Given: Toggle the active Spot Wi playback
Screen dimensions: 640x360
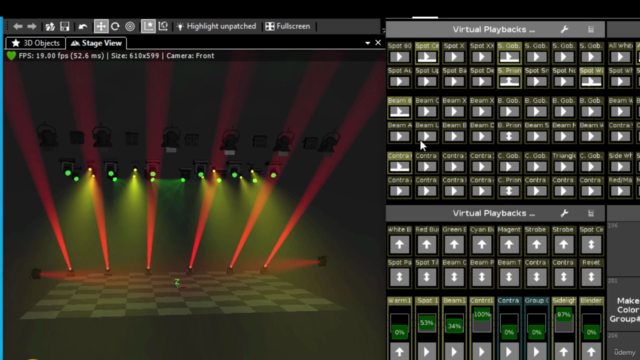Looking at the screenshot, I should (x=591, y=81).
